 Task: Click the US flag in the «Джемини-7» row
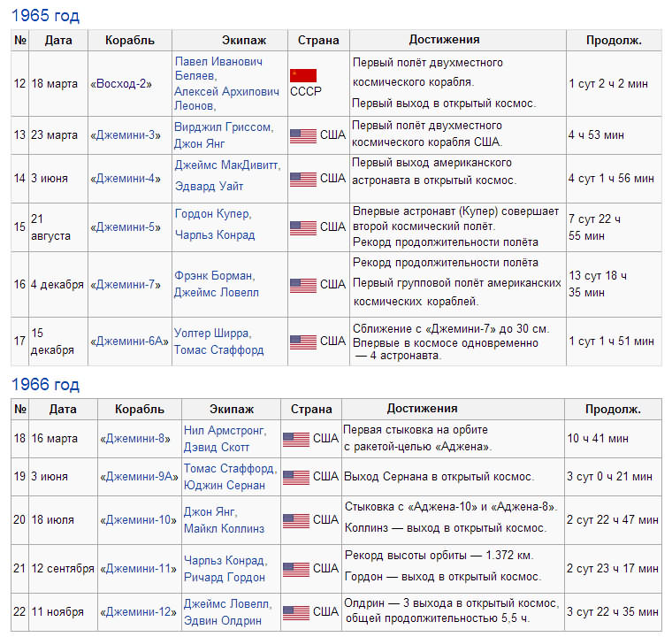pyautogui.click(x=303, y=285)
